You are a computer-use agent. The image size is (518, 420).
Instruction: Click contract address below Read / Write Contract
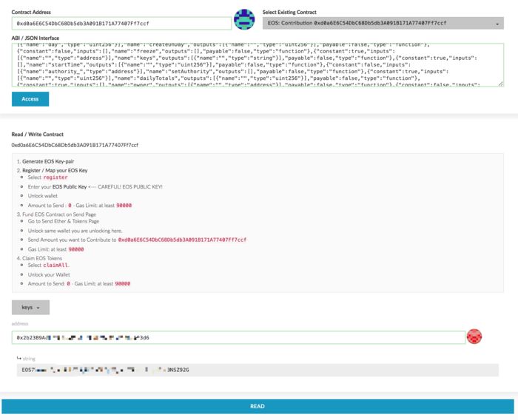pos(75,145)
